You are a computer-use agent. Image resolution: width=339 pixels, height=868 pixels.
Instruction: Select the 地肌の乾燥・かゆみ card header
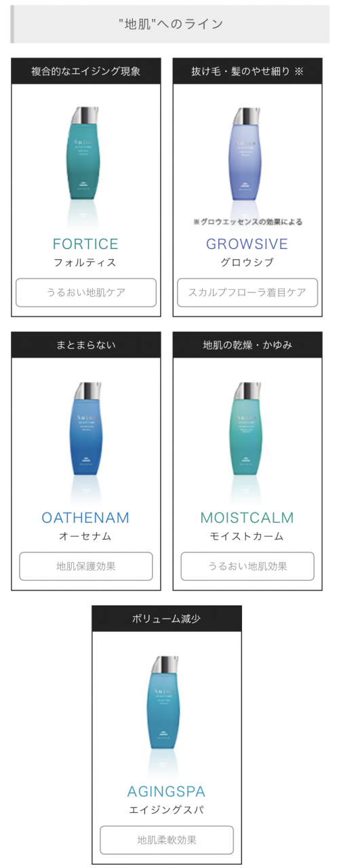tap(247, 345)
